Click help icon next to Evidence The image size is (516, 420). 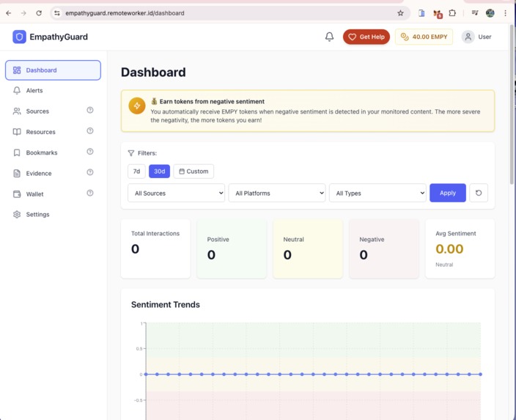90,172
